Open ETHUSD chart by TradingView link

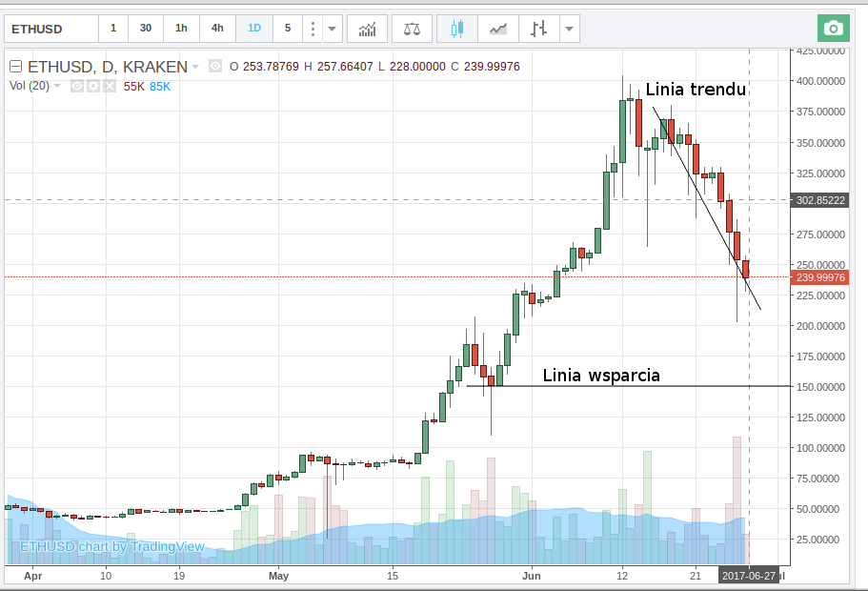112,546
